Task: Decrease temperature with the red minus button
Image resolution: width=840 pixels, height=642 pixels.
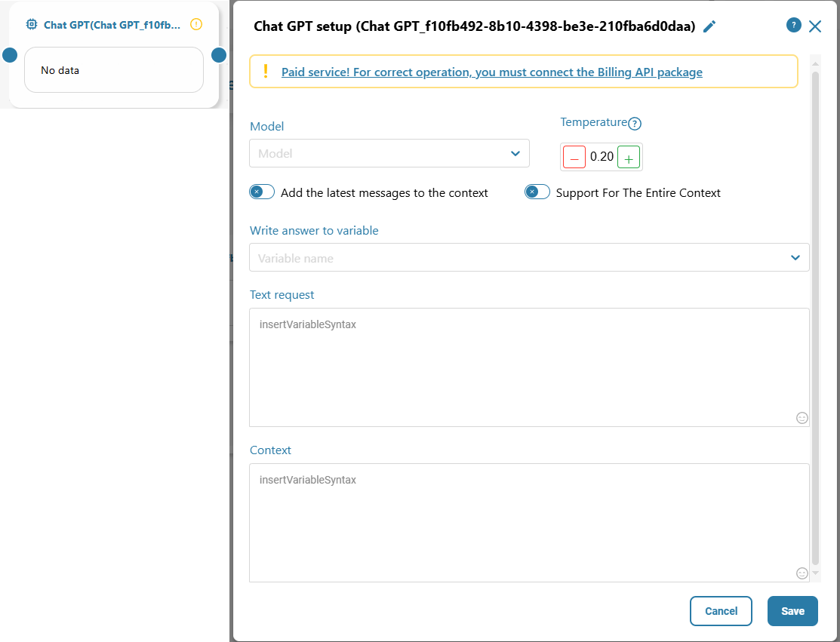Action: point(574,158)
